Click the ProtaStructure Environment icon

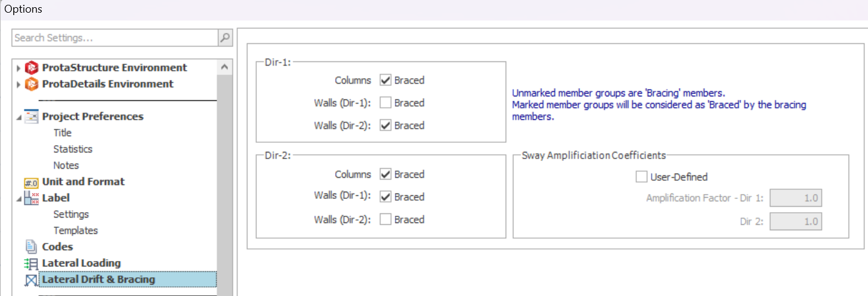[31, 68]
